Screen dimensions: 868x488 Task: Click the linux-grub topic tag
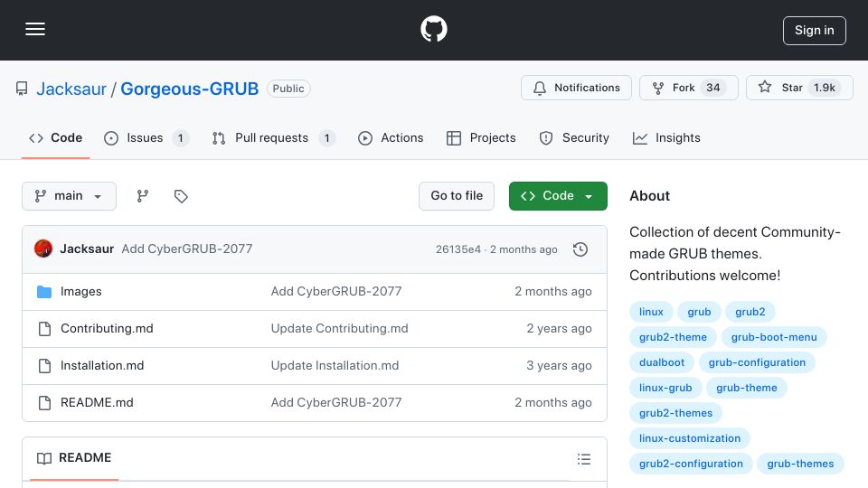665,389
